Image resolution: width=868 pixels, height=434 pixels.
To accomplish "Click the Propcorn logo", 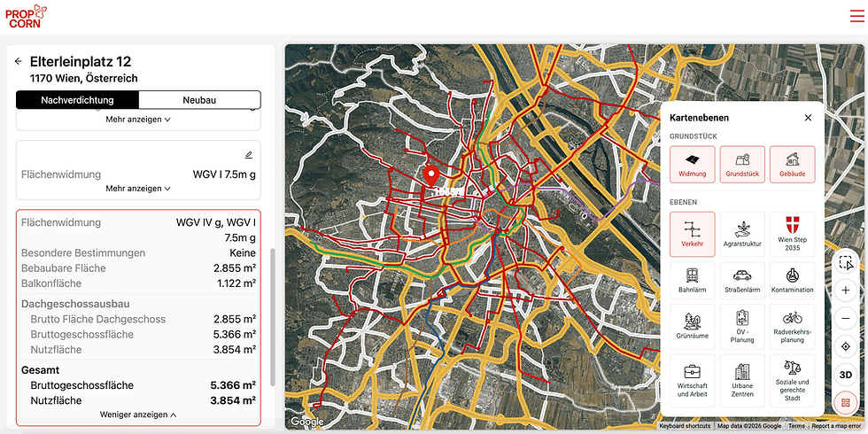I will click(x=26, y=16).
